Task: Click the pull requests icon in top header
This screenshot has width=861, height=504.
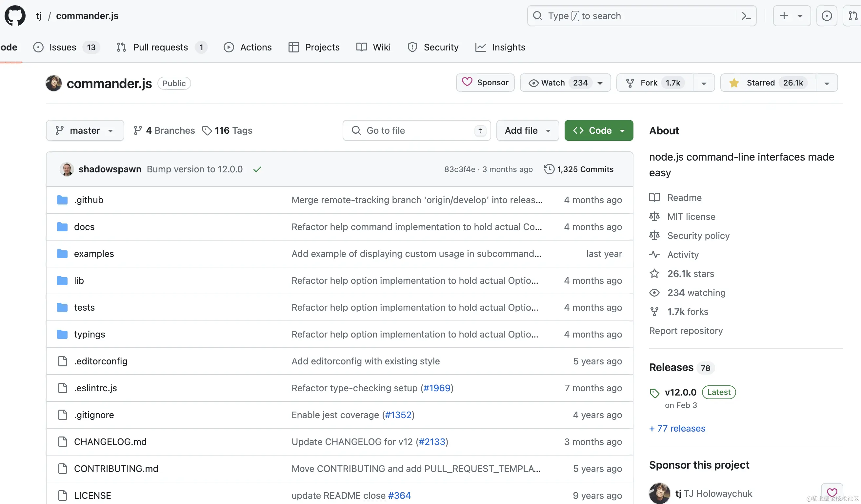Action: 853,16
